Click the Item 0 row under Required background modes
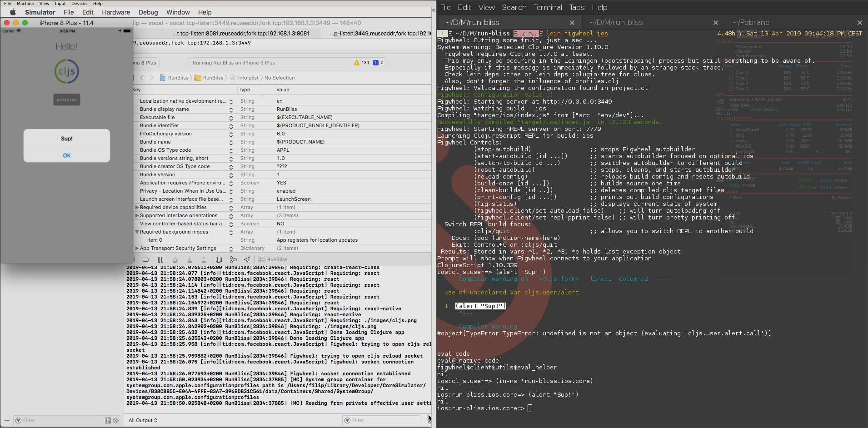Image resolution: width=868 pixels, height=428 pixels. click(x=282, y=240)
